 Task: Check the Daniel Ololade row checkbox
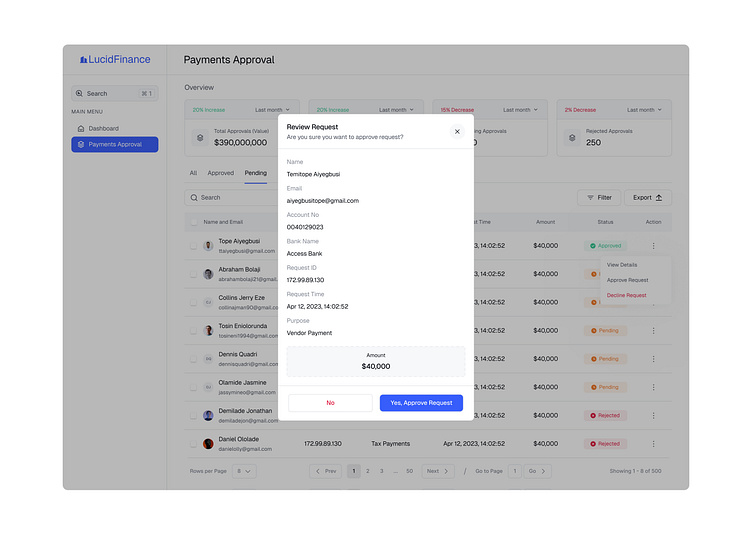(193, 443)
